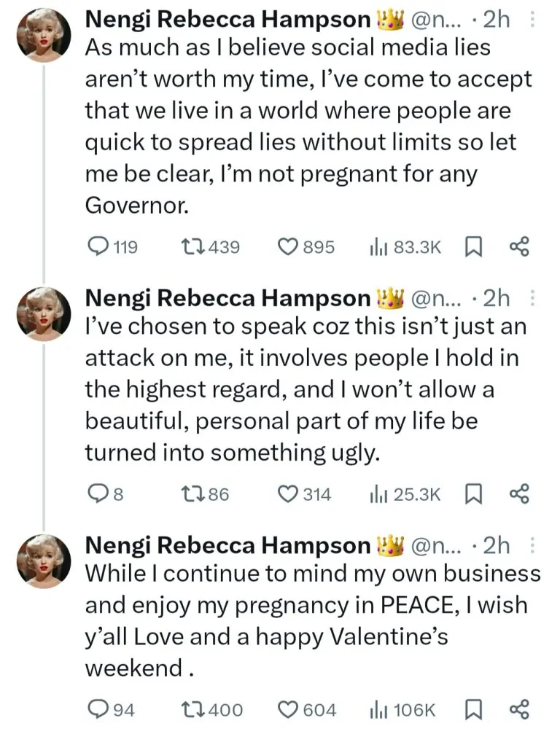This screenshot has height=734, width=560.
Task: Retweet the tweet with 439 retweets
Action: [193, 248]
